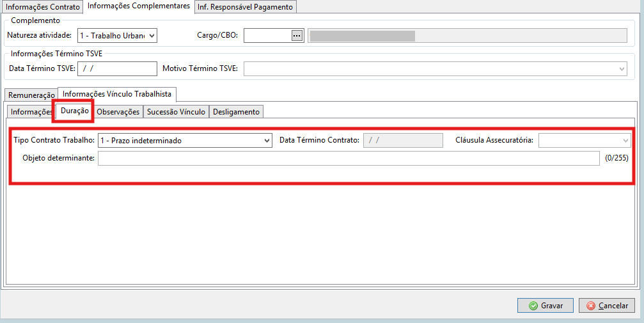The width and height of the screenshot is (644, 323).
Task: Click the Tipo Contrato Trabalho label
Action: 54,140
